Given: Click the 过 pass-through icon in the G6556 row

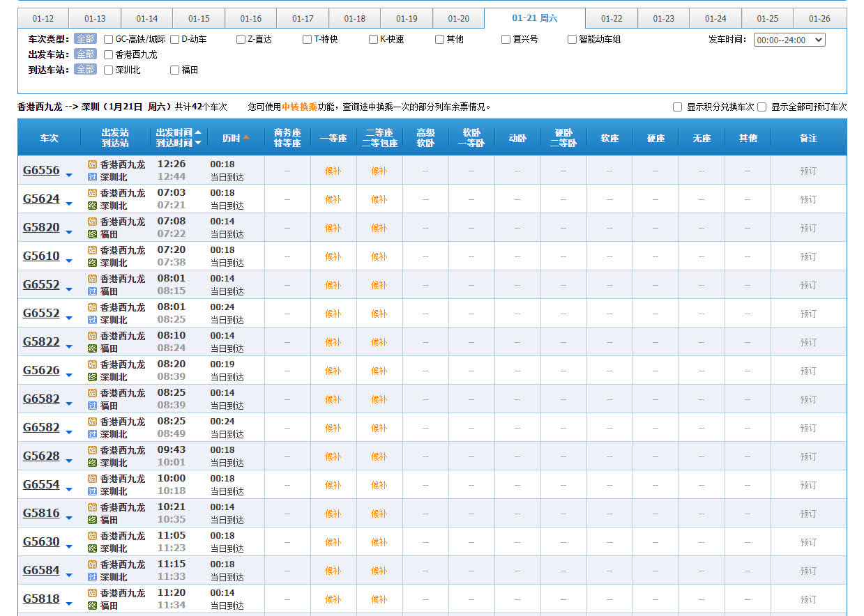Looking at the screenshot, I should coord(92,177).
